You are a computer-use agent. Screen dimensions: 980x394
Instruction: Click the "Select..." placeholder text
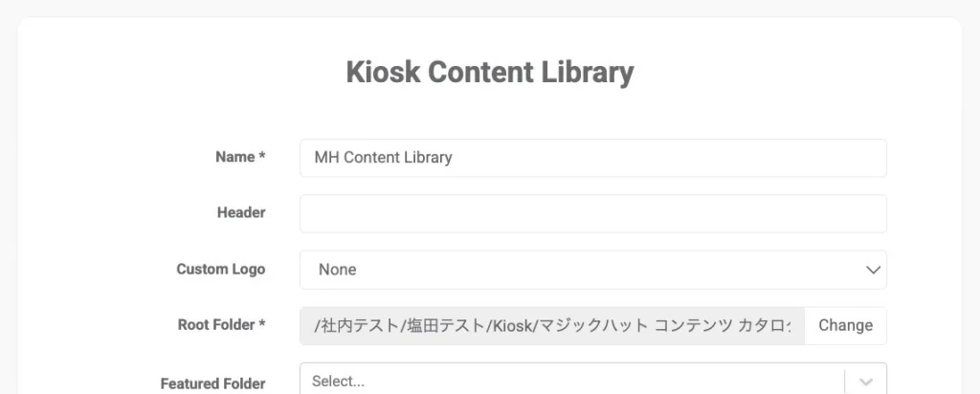339,381
